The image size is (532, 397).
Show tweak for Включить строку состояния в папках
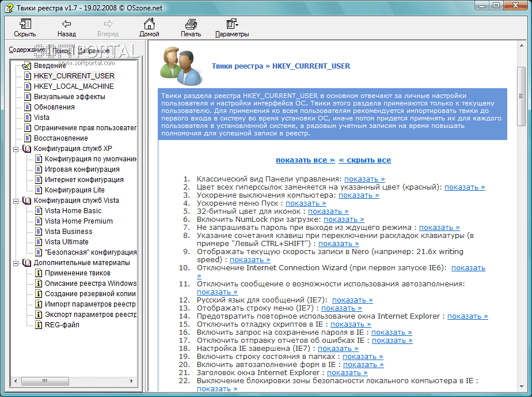point(363,357)
